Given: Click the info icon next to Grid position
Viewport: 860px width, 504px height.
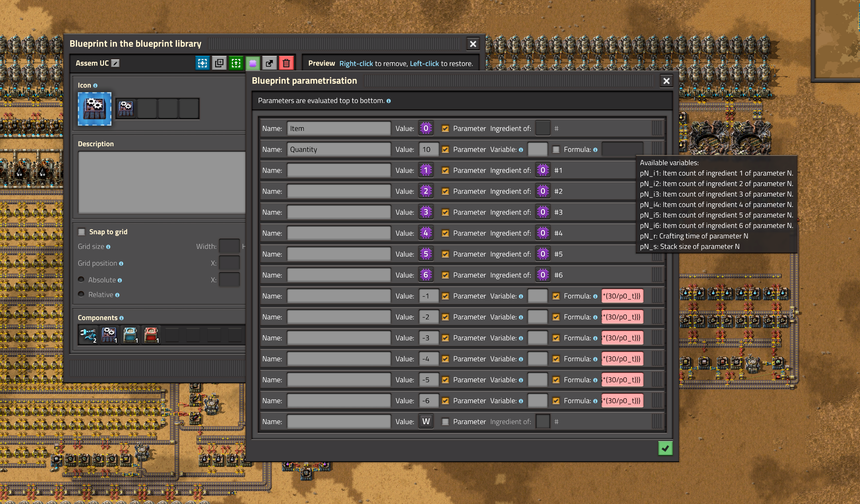Looking at the screenshot, I should [x=121, y=264].
